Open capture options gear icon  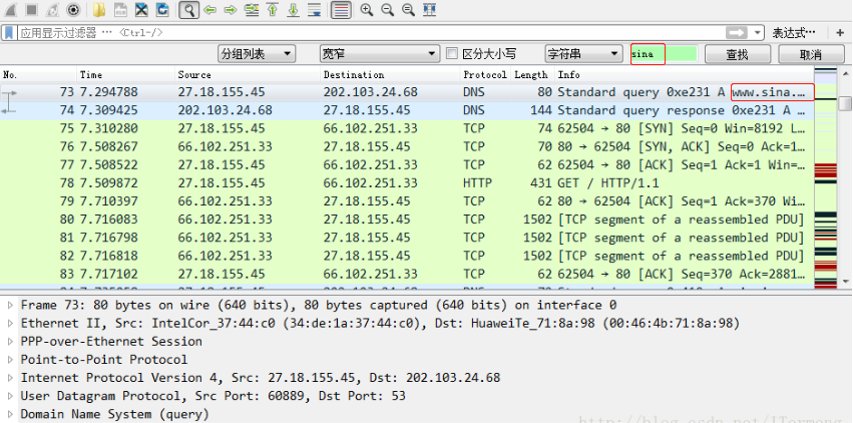tap(73, 10)
